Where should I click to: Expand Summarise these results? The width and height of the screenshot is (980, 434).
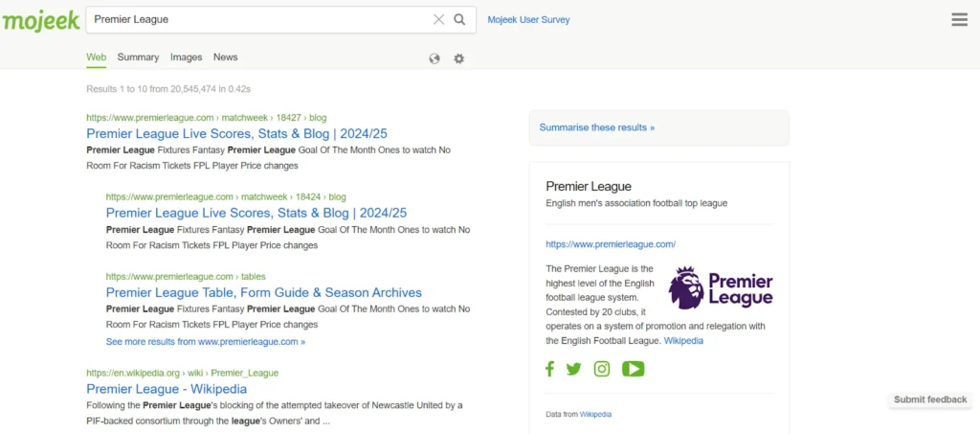(x=597, y=127)
